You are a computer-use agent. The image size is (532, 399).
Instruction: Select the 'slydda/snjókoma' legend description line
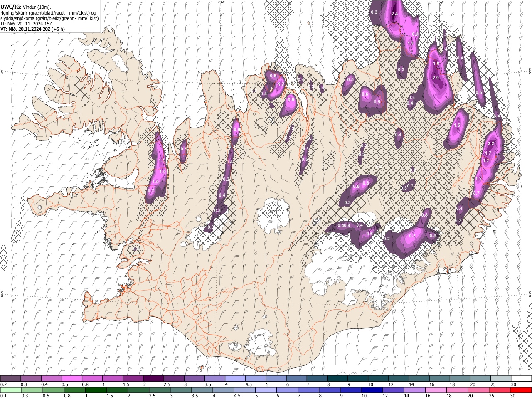point(49,19)
